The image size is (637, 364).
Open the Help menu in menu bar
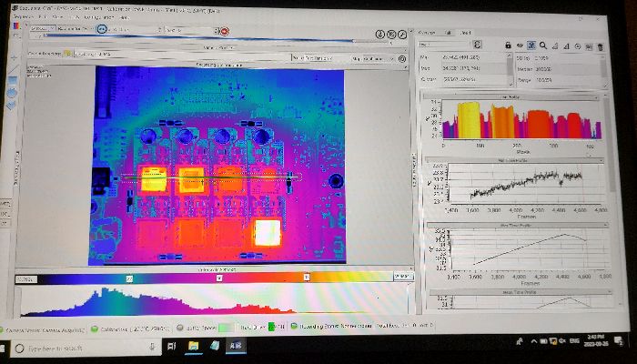point(124,18)
